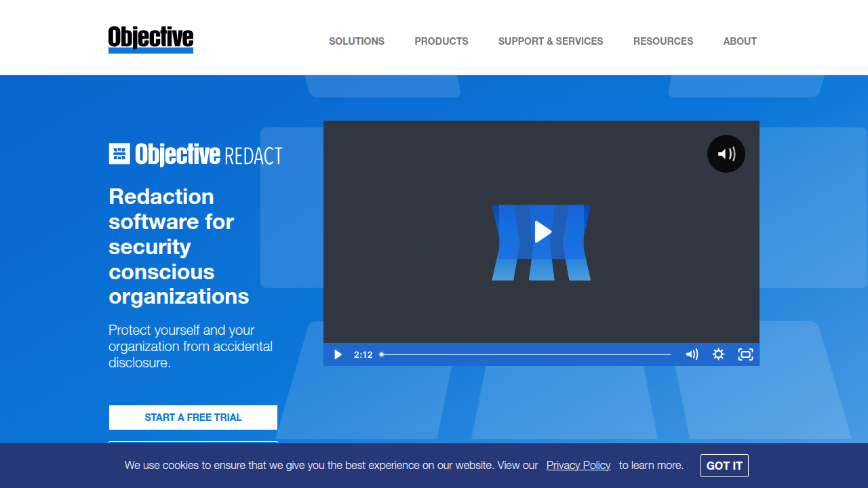The height and width of the screenshot is (488, 868).
Task: Open the Solutions menu
Action: pyautogui.click(x=357, y=41)
